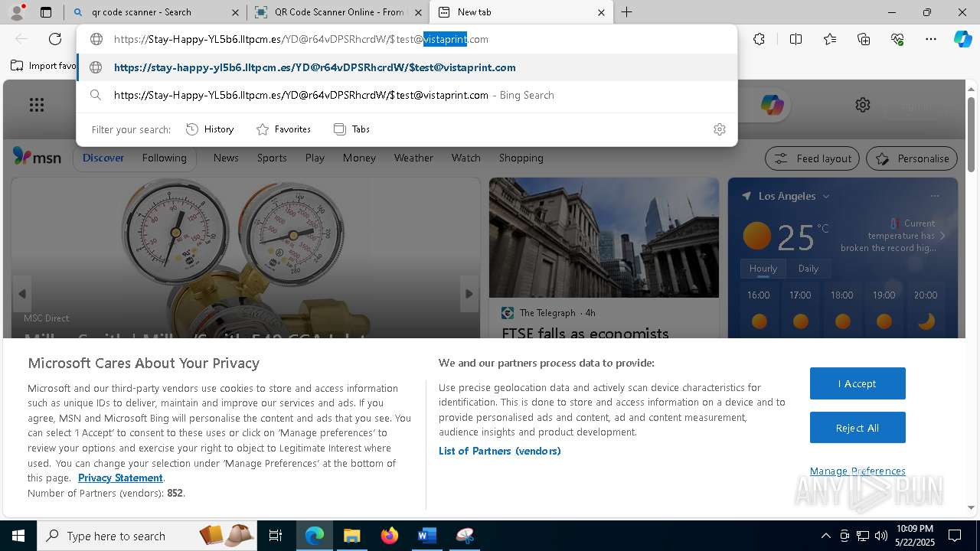Click the Personalise button
980x551 pixels.
tap(912, 158)
